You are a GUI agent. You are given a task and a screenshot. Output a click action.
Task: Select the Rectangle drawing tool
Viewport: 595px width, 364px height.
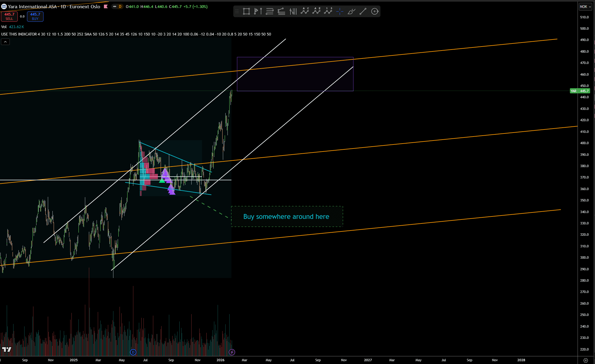pyautogui.click(x=246, y=12)
